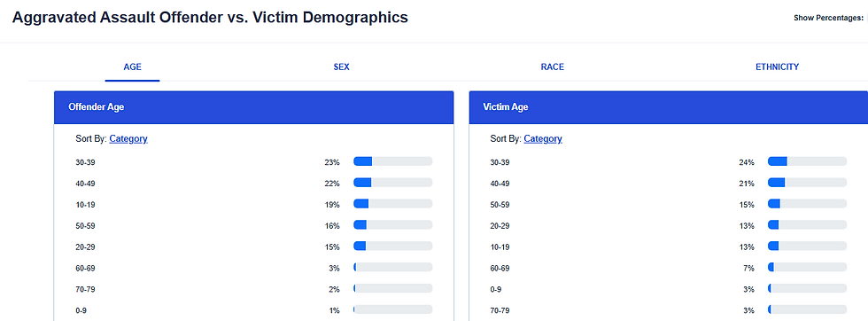Select the RACE tab
868x321 pixels.
(552, 67)
